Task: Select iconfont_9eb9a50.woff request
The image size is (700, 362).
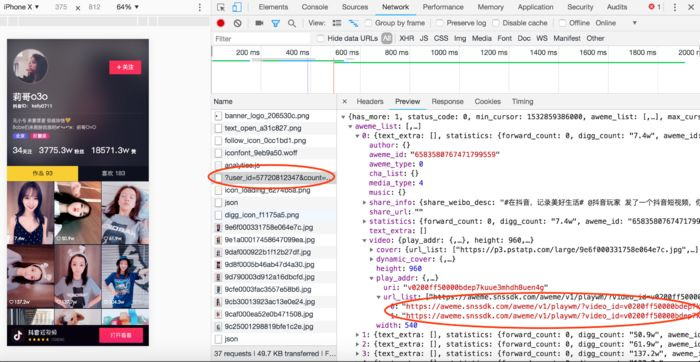Action: [274, 153]
